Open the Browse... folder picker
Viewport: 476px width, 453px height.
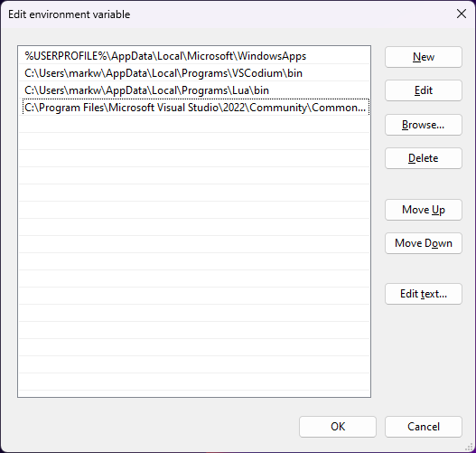pyautogui.click(x=424, y=125)
